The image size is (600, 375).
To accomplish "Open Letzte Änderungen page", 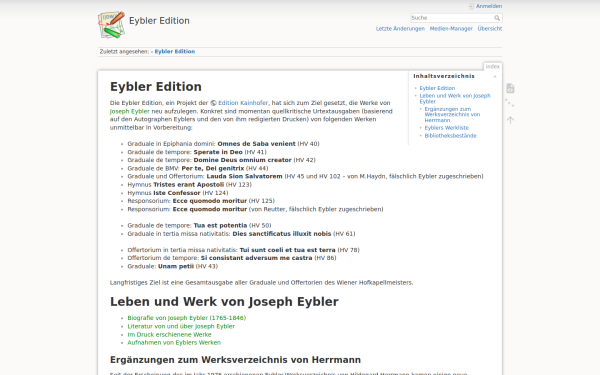I will (400, 29).
